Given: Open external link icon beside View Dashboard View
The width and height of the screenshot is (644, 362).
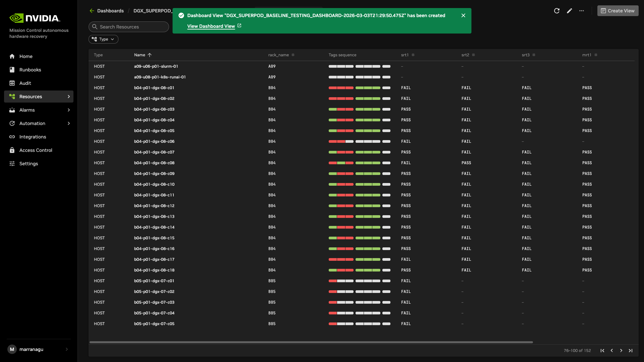Looking at the screenshot, I should [239, 26].
